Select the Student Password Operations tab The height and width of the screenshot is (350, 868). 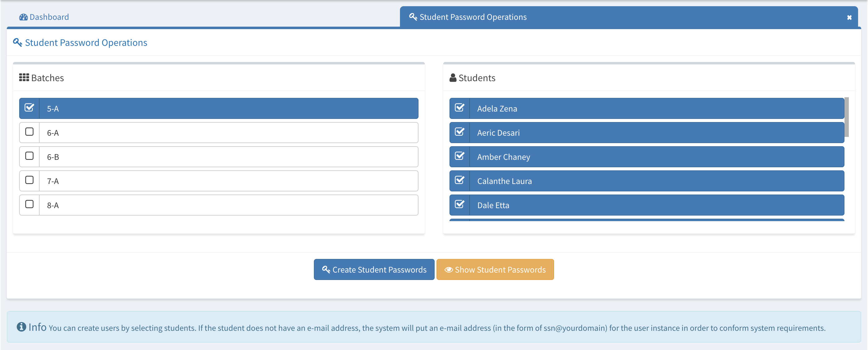[x=472, y=17]
